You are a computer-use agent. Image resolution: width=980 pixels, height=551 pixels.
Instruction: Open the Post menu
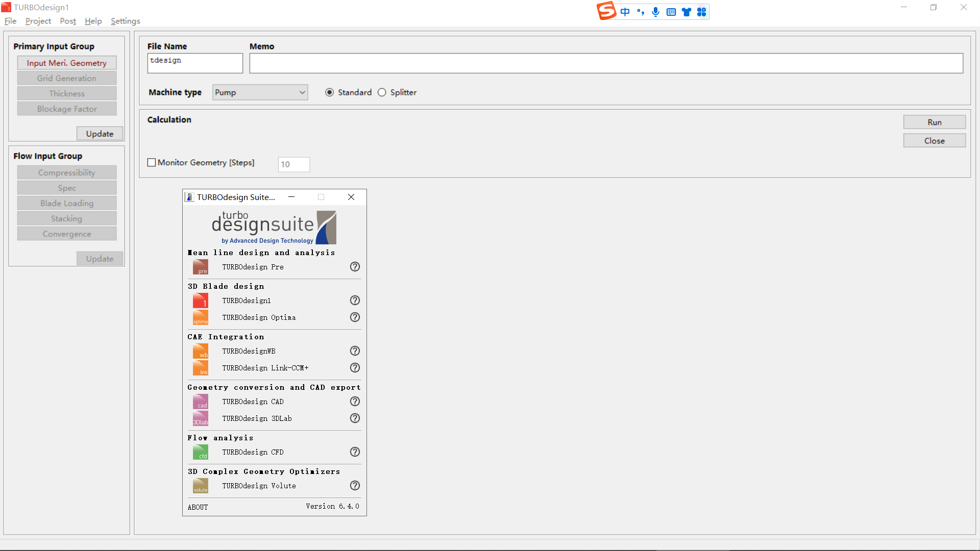pyautogui.click(x=68, y=21)
